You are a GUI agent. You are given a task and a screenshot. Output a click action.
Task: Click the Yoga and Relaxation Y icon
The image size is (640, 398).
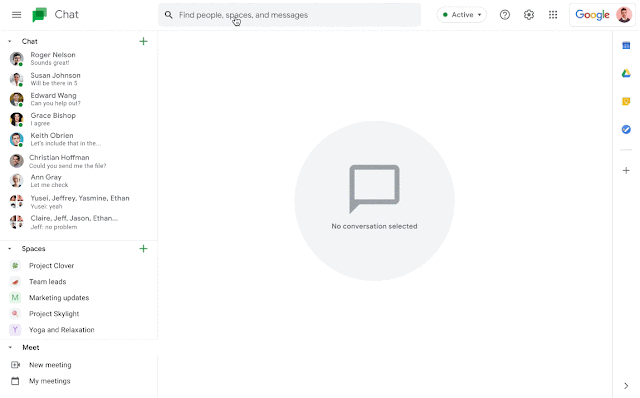click(15, 330)
